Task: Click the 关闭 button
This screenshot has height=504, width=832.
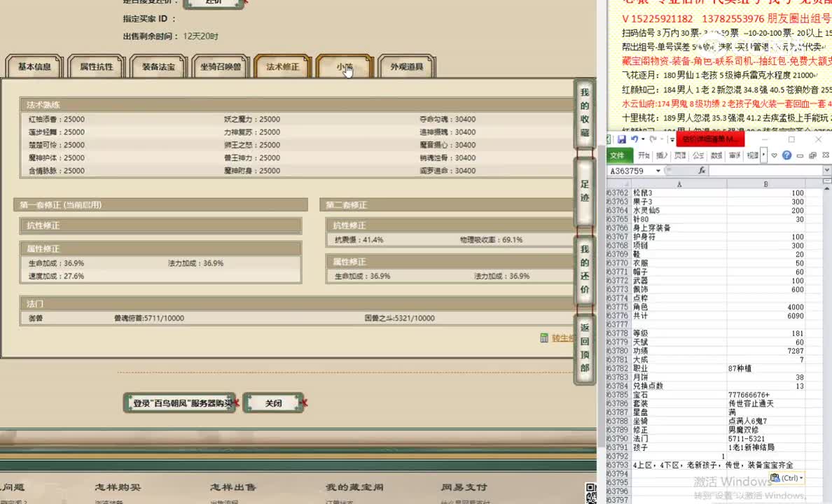Action: pyautogui.click(x=272, y=402)
